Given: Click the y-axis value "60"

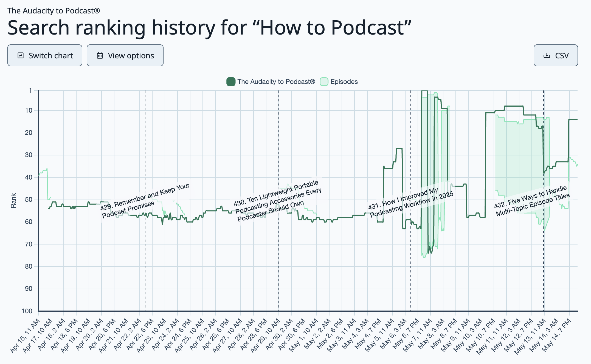Looking at the screenshot, I should 29,222.
